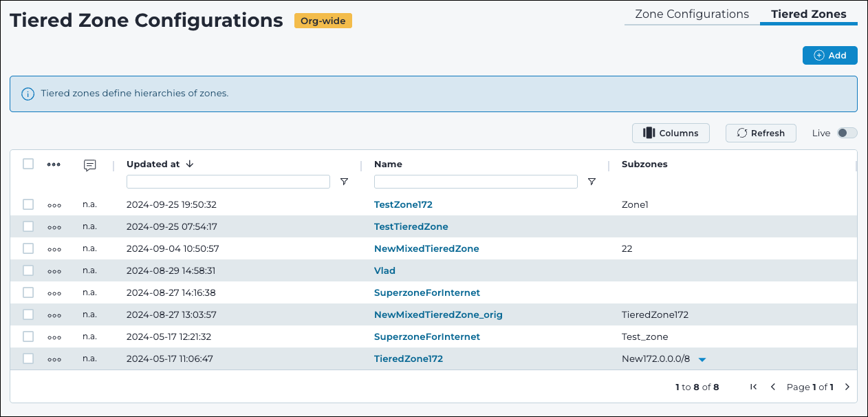Select the Tiered Zones tab
The width and height of the screenshot is (868, 417).
pyautogui.click(x=808, y=14)
